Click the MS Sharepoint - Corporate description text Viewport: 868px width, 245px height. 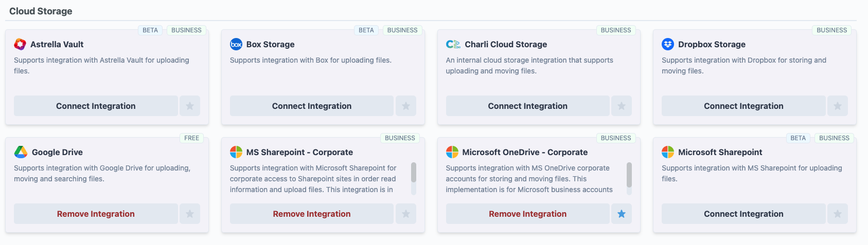pyautogui.click(x=313, y=179)
